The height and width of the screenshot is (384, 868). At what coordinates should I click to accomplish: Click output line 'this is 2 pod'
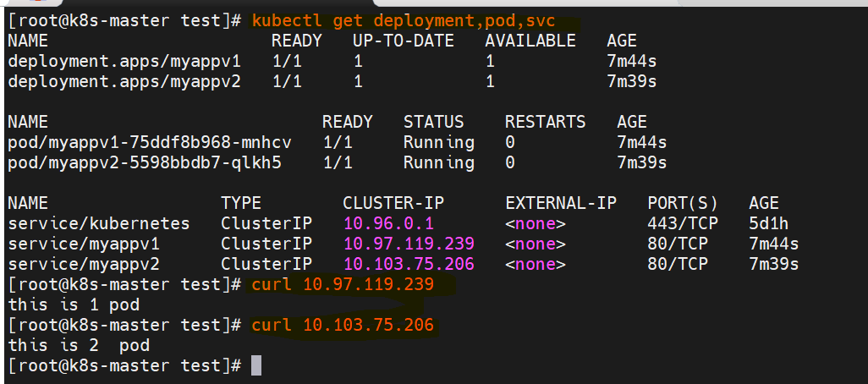pyautogui.click(x=79, y=346)
